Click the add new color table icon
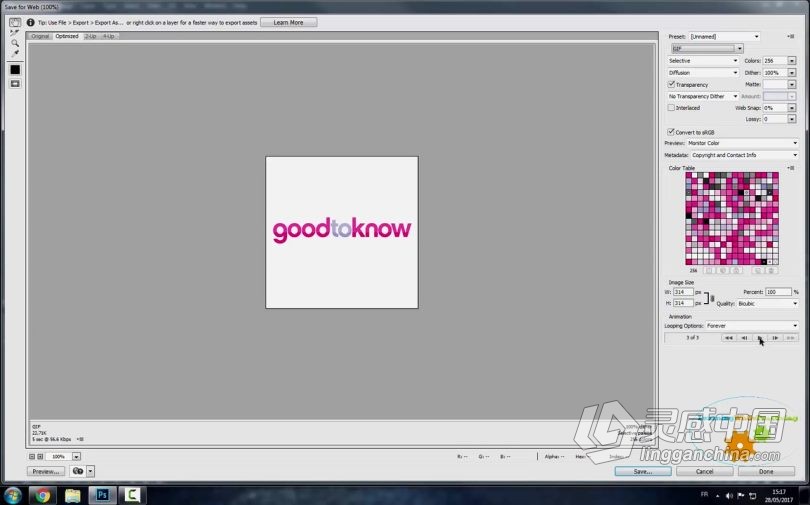The image size is (810, 505). pos(758,271)
